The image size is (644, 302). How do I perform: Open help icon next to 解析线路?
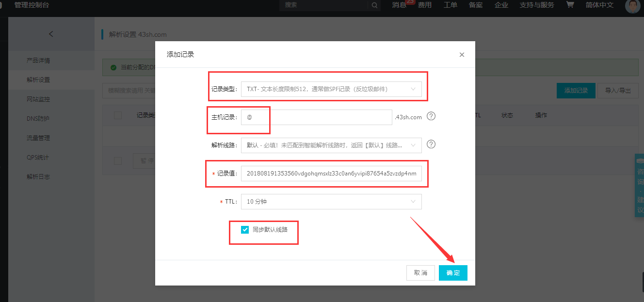(431, 144)
